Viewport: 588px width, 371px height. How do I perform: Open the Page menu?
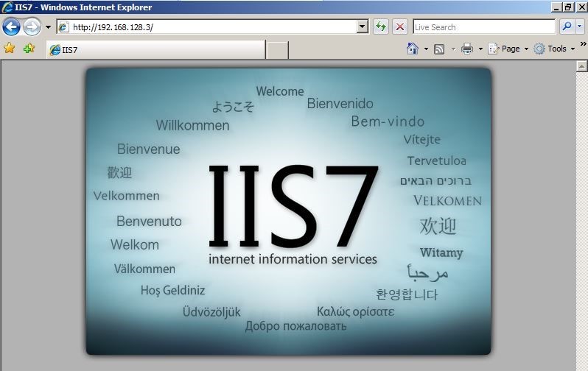[x=508, y=49]
